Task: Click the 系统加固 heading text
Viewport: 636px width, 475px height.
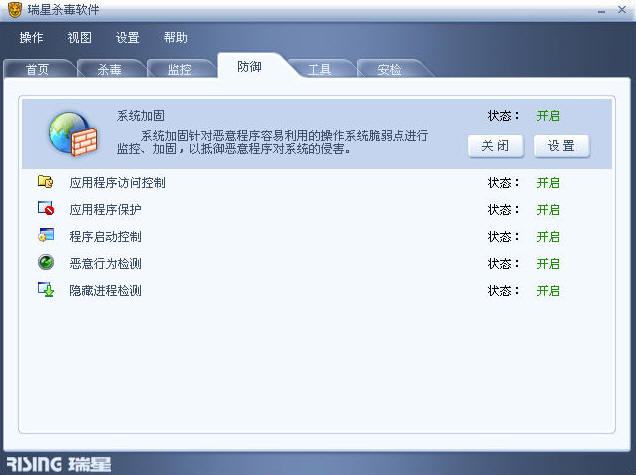Action: coord(141,116)
